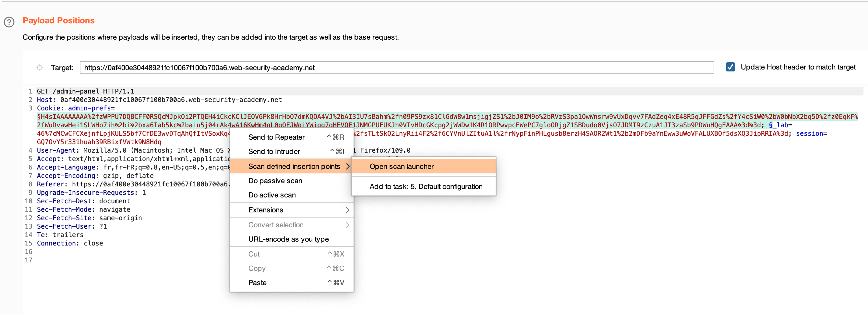Click Cut in the context menu
Image resolution: width=868 pixels, height=315 pixels.
pyautogui.click(x=254, y=254)
